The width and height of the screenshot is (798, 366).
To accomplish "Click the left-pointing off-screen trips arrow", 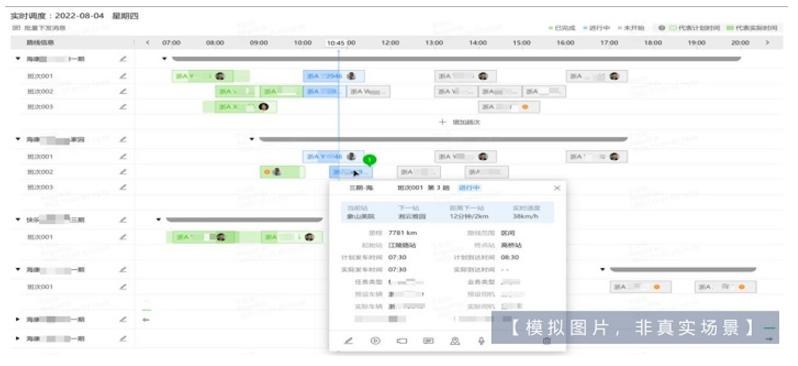I will 146,320.
